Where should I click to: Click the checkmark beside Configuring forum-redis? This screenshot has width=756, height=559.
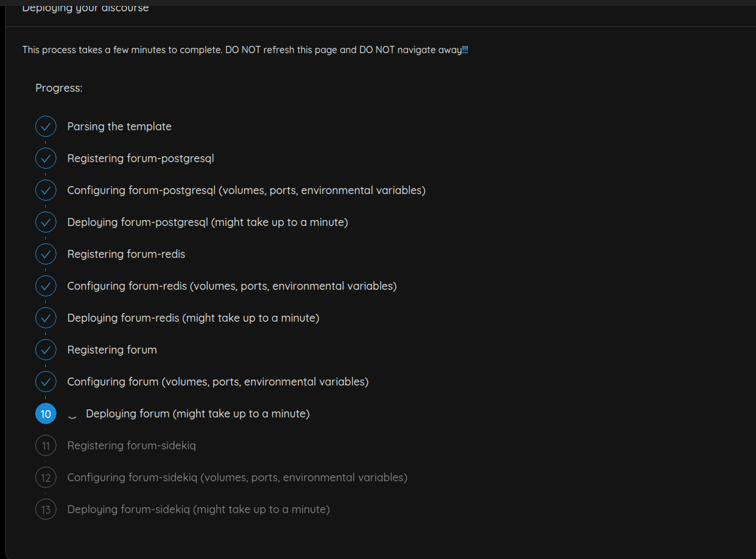46,286
